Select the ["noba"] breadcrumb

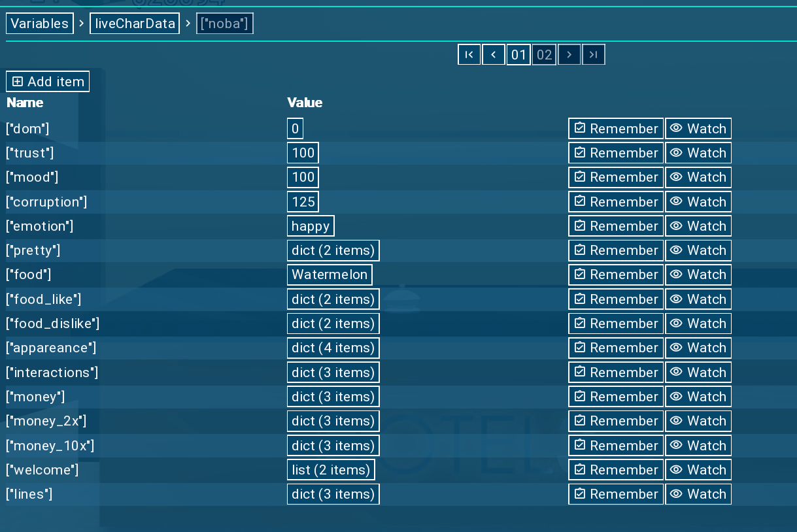pyautogui.click(x=225, y=24)
